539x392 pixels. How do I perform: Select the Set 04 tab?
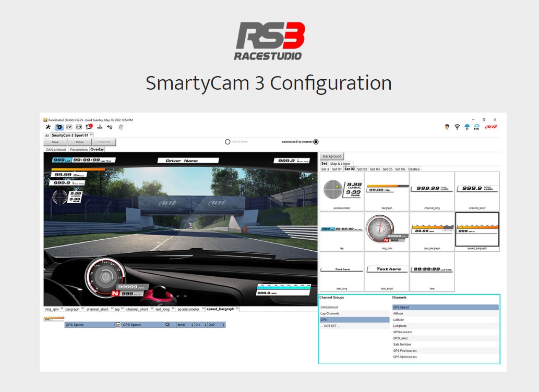(x=375, y=169)
